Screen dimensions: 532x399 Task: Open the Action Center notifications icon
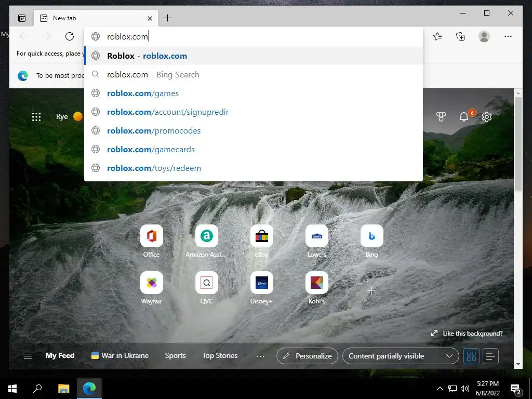(x=516, y=389)
